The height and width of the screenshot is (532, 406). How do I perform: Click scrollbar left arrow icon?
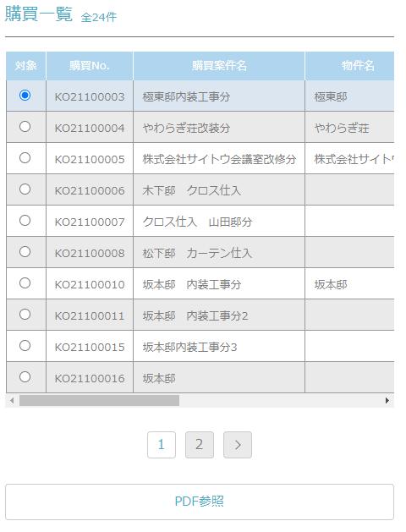point(12,401)
